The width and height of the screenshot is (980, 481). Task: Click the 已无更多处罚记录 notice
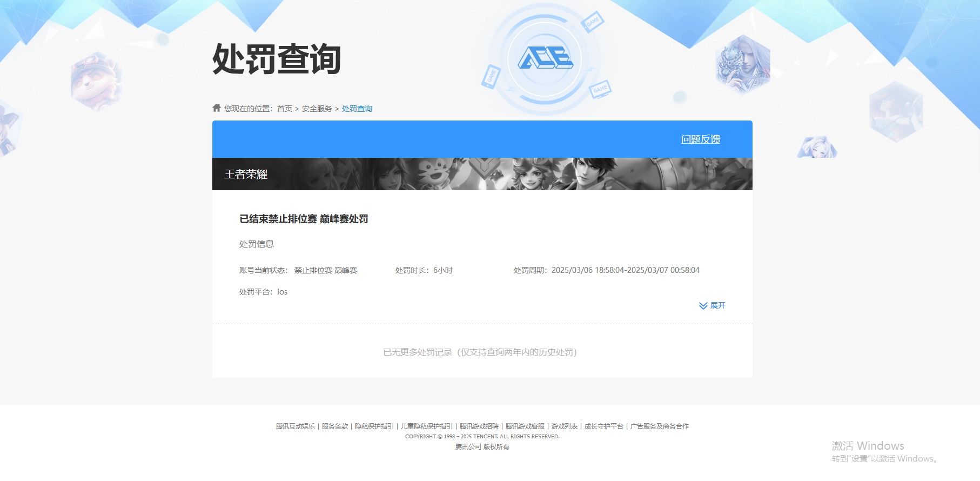[480, 352]
